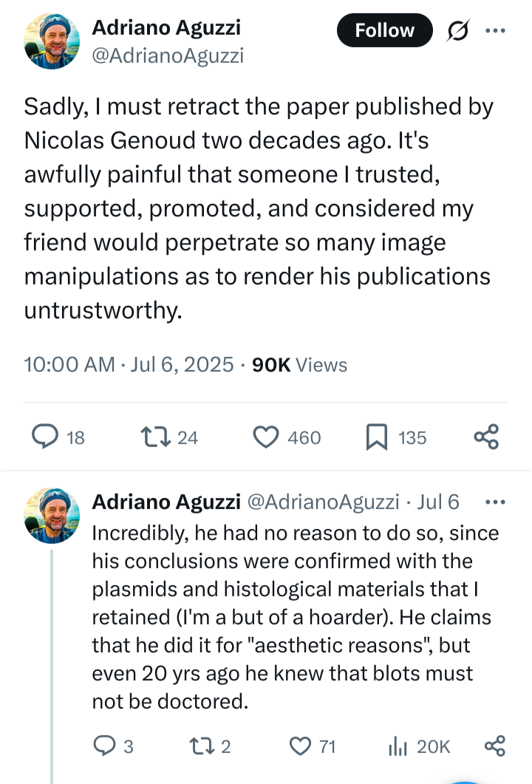Bookmark the main post

[376, 437]
